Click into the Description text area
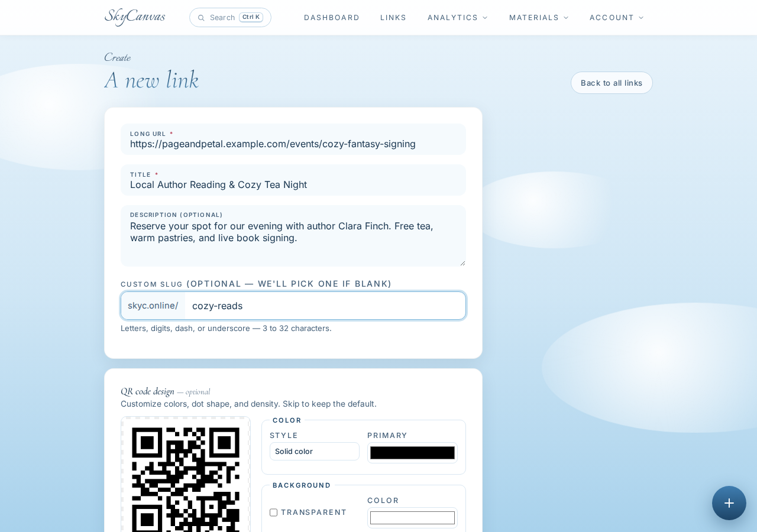This screenshot has width=757, height=532. [x=293, y=236]
